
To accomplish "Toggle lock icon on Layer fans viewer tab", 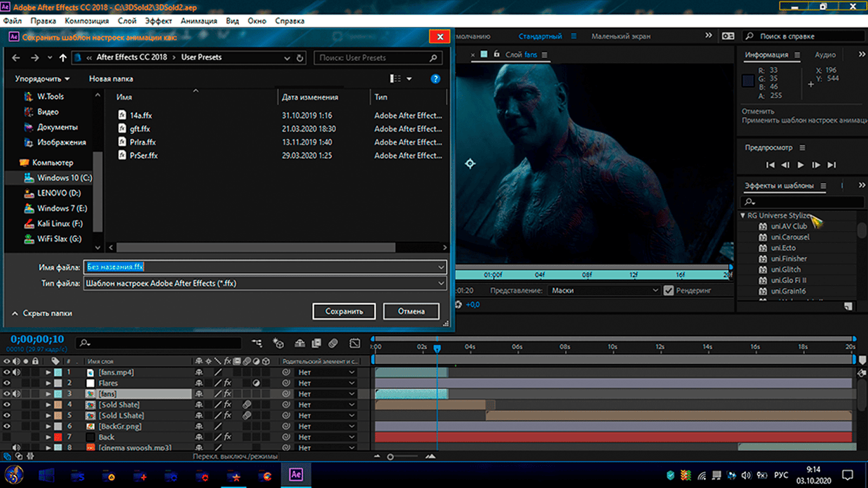I will [x=496, y=55].
